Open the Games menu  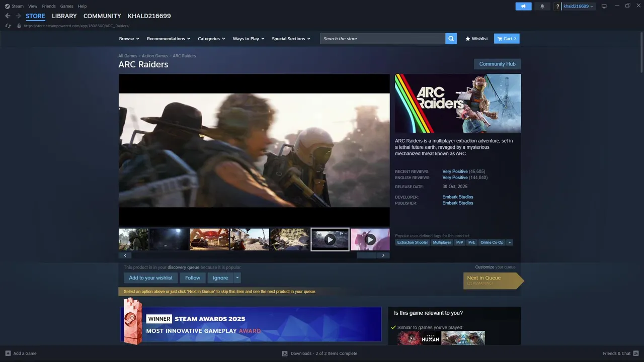pyautogui.click(x=66, y=6)
